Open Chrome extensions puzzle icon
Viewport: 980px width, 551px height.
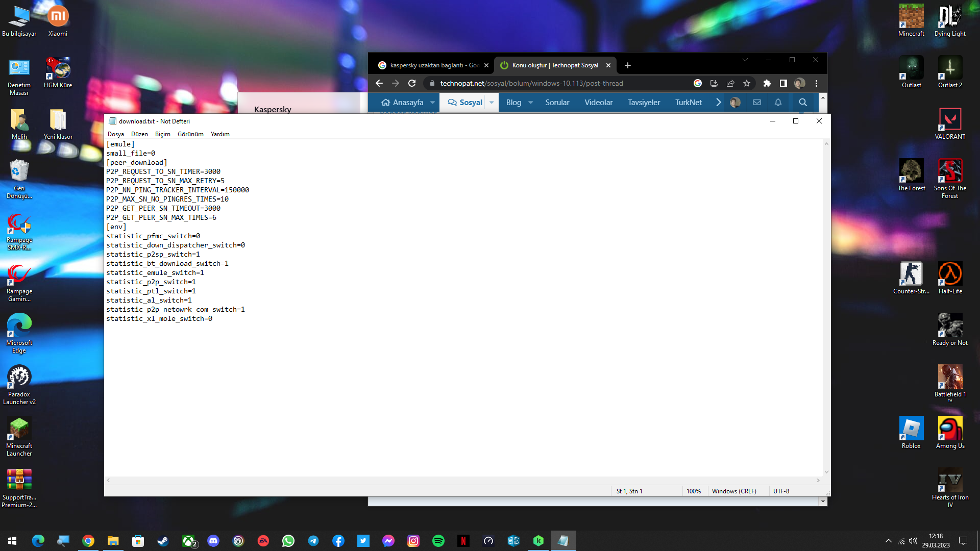(767, 83)
